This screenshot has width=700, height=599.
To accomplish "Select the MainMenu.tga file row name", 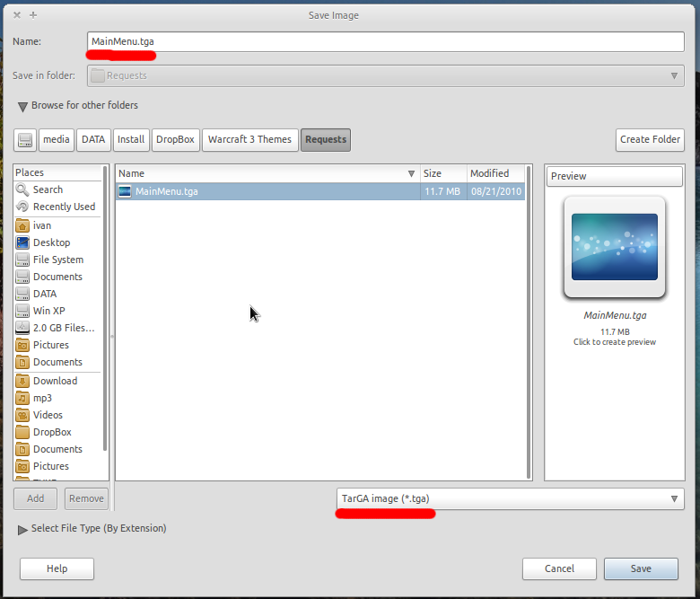I will tap(167, 191).
